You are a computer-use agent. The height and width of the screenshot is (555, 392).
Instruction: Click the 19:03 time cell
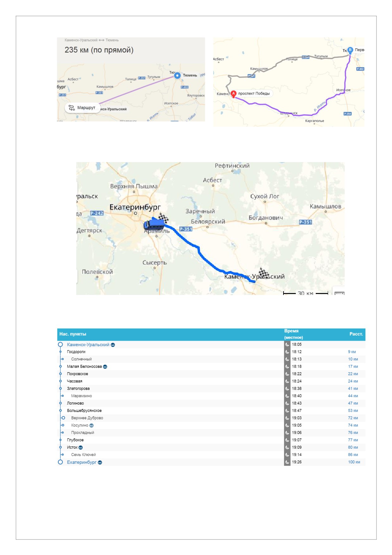[x=297, y=418]
